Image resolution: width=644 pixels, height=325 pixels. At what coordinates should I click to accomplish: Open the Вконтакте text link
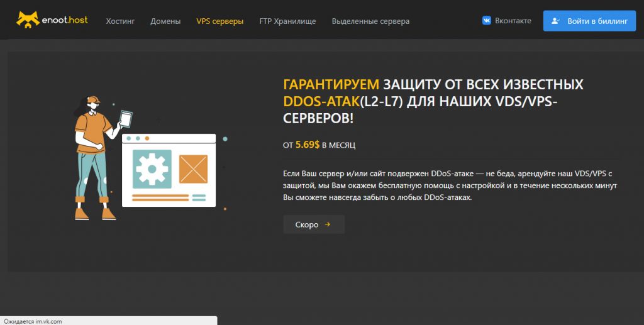pos(513,20)
